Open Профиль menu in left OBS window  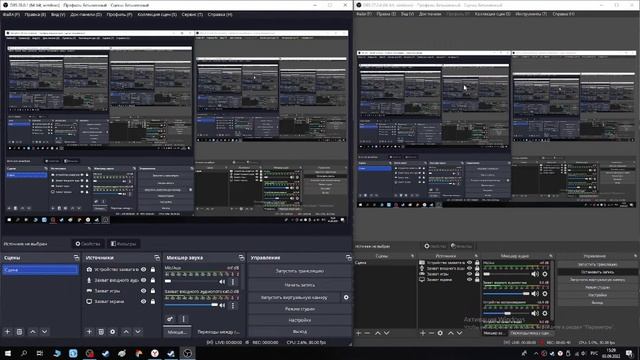pos(119,14)
